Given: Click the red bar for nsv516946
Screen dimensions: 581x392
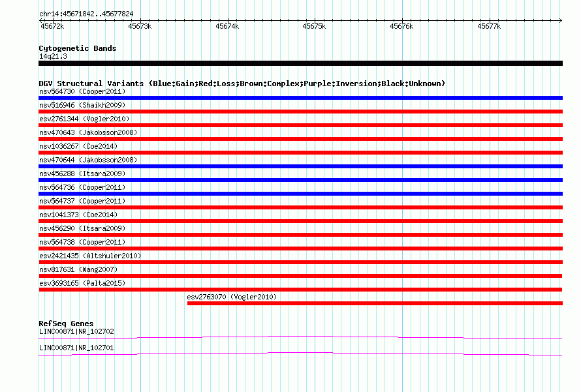Looking at the screenshot, I should click(x=300, y=112).
